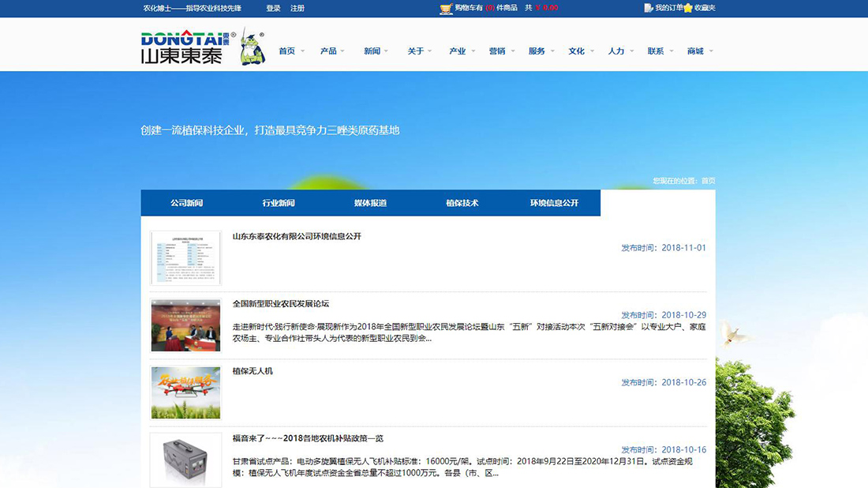
Task: Click the drone article thumbnail image
Action: point(185,392)
